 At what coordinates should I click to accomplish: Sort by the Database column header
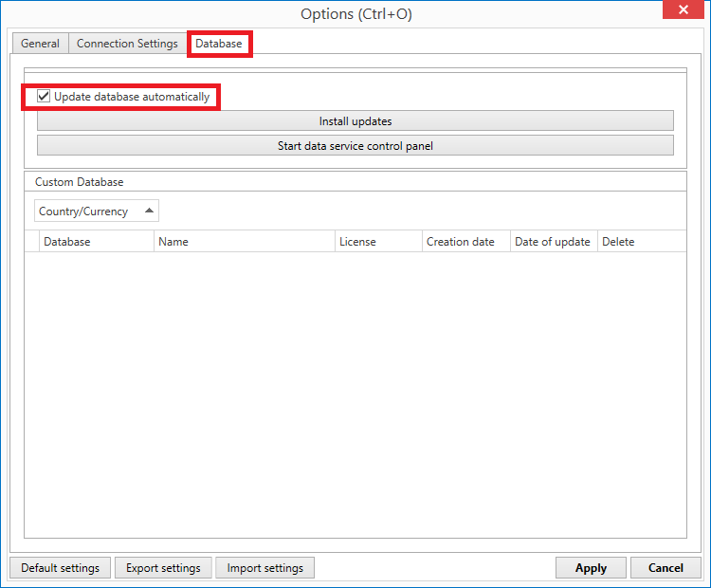(x=97, y=242)
